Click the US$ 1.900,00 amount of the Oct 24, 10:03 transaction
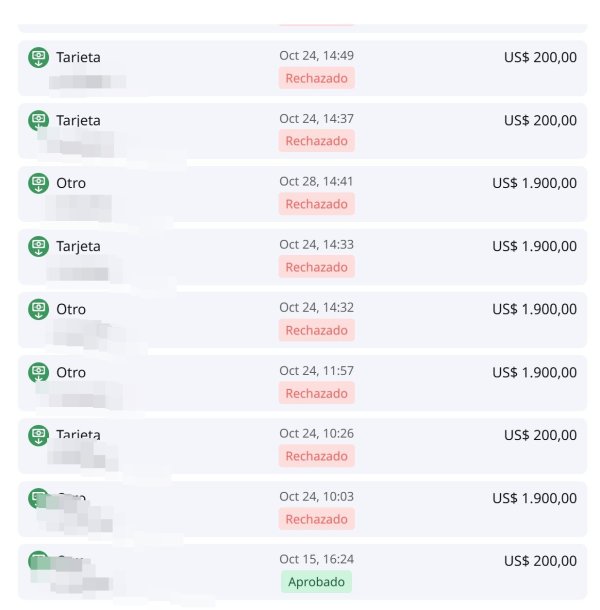Screen dimensions: 600x610 (534, 498)
